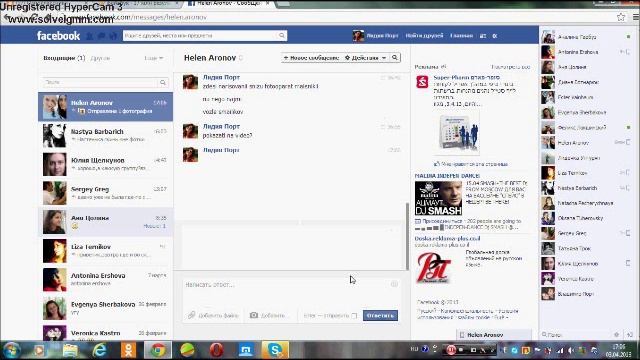640x360 pixels.
Task: Open Юлия Щелкунов conversation
Action: pos(105,164)
